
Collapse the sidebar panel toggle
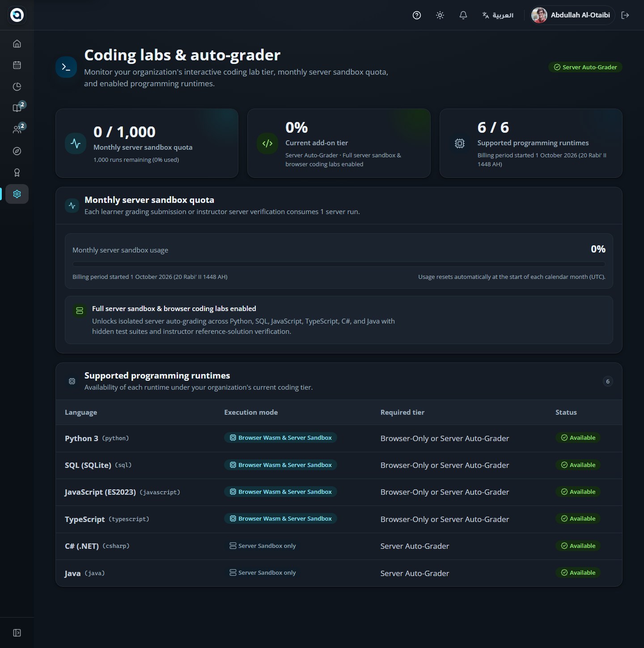(x=17, y=633)
